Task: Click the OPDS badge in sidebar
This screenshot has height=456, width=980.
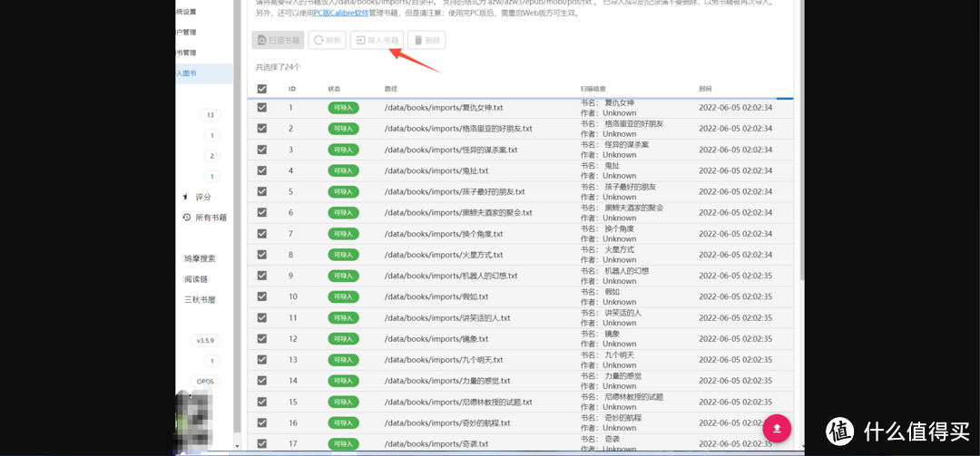Action: pyautogui.click(x=205, y=382)
